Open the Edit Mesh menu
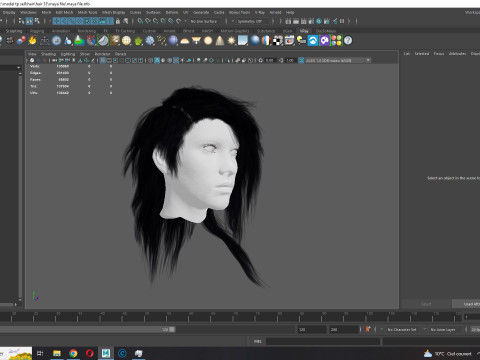 coord(64,12)
